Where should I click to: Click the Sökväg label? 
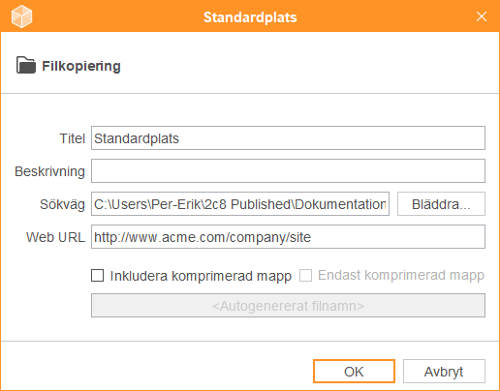(x=62, y=204)
